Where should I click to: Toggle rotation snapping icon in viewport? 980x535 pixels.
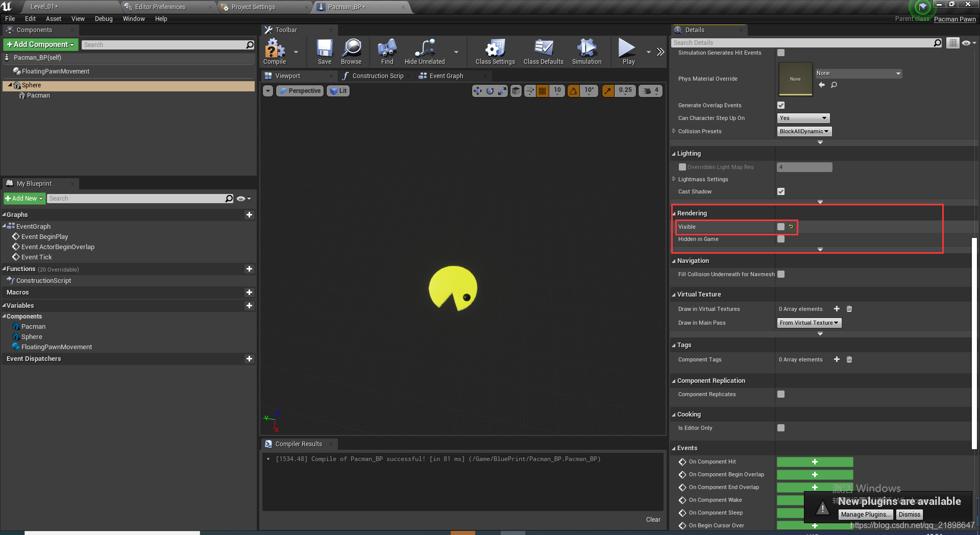click(574, 91)
